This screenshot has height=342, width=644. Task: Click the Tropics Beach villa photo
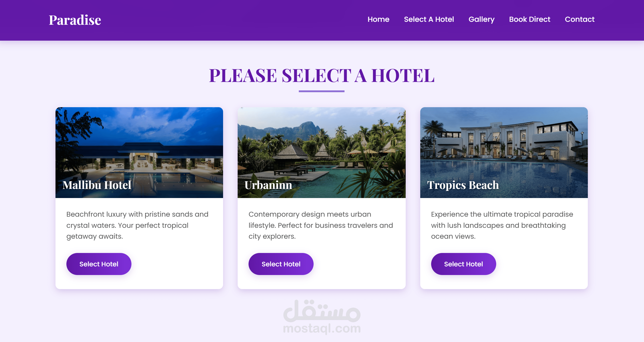click(504, 152)
